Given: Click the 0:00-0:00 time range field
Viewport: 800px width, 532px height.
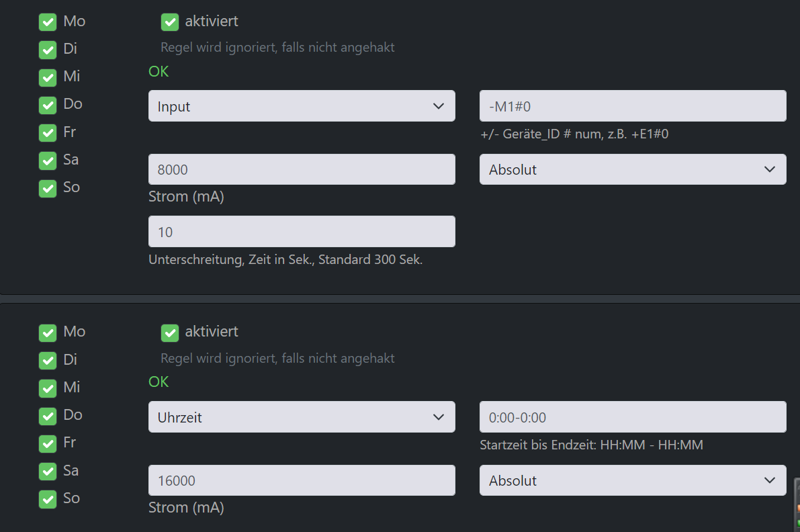Looking at the screenshot, I should [x=632, y=416].
